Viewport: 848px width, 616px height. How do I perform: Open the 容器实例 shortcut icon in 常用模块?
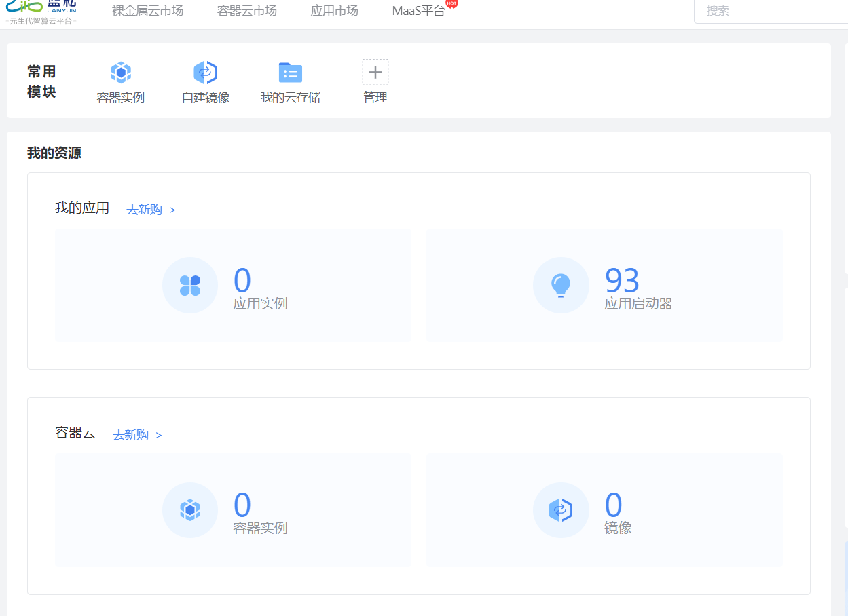121,73
